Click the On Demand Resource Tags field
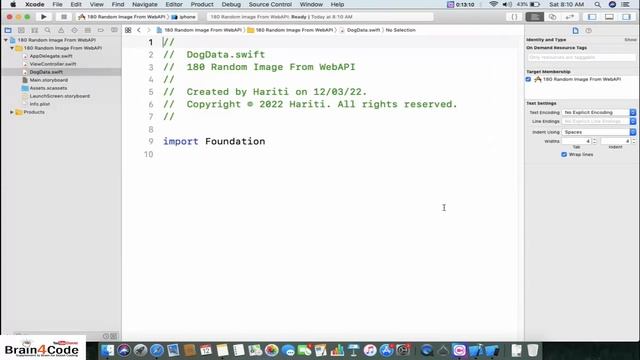The image size is (640, 360). click(x=581, y=57)
